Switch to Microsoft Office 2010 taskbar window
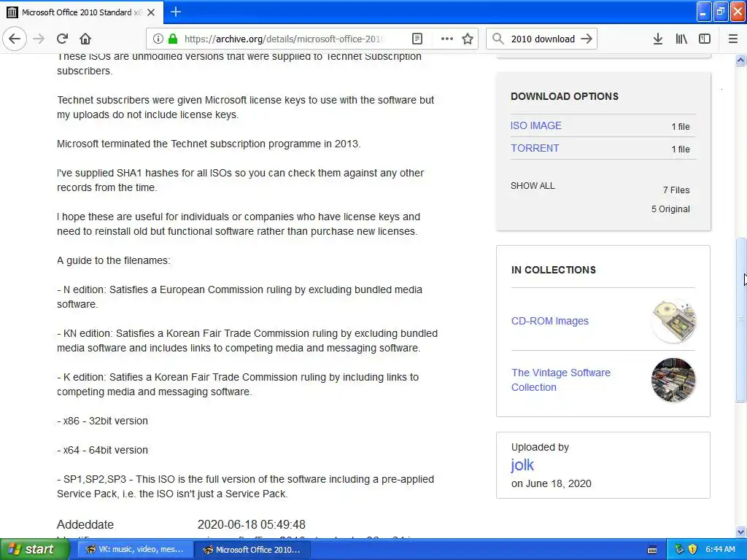747x560 pixels. [x=252, y=550]
